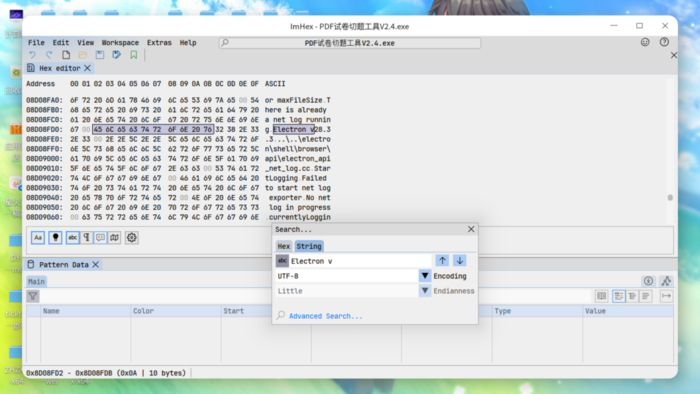The image size is (700, 394).
Task: Click the Color column header
Action: pos(176,311)
